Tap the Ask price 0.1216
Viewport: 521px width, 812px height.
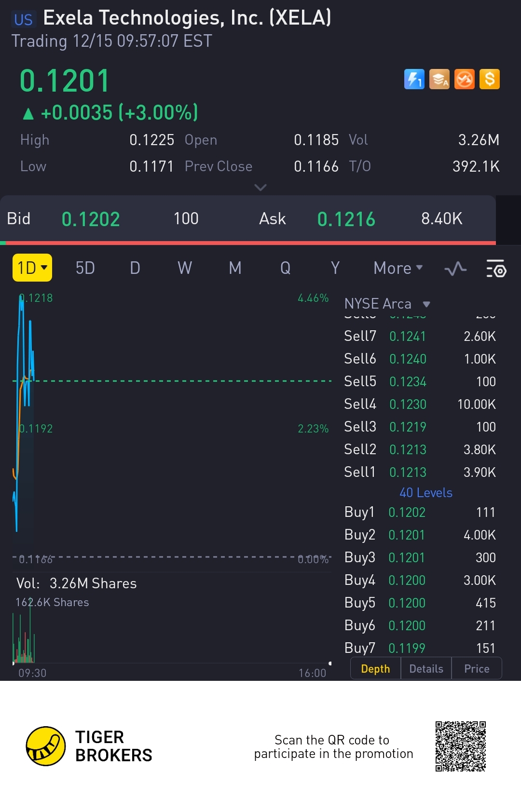pyautogui.click(x=346, y=219)
